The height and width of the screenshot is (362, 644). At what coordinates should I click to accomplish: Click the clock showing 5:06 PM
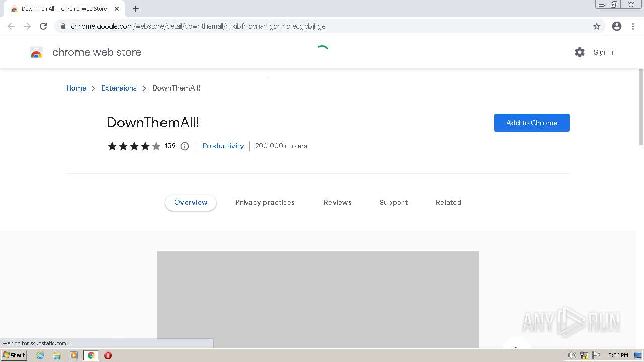click(x=618, y=355)
